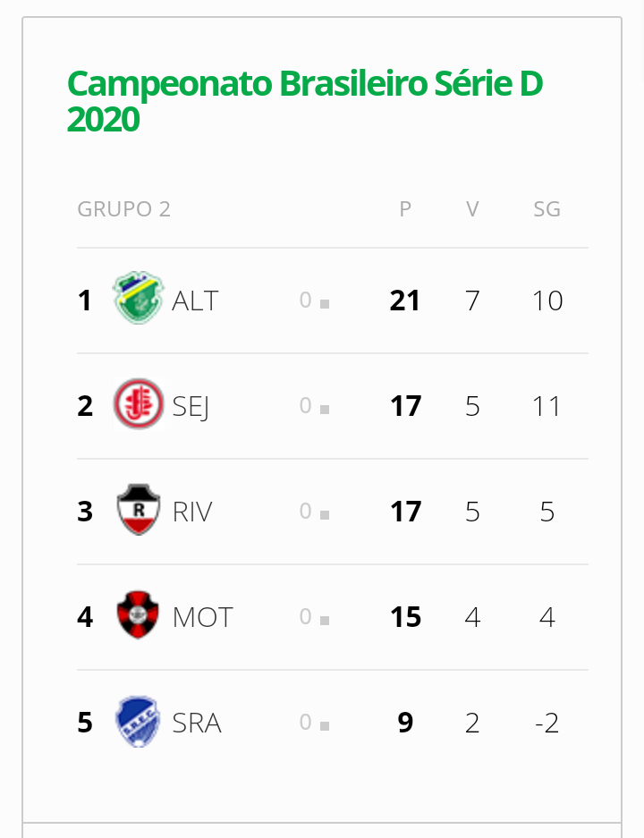The height and width of the screenshot is (838, 644).
Task: Click the RIV team shield icon
Action: [x=139, y=511]
